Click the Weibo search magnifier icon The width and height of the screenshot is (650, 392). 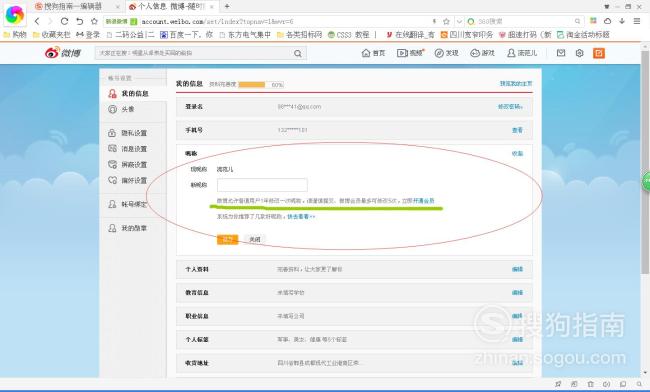click(298, 53)
